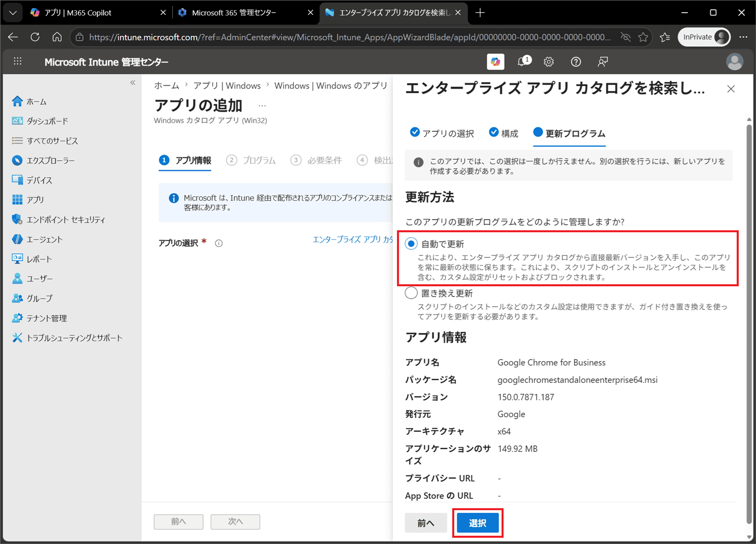The height and width of the screenshot is (544, 756).
Task: Open a new browser tab
Action: pyautogui.click(x=480, y=13)
